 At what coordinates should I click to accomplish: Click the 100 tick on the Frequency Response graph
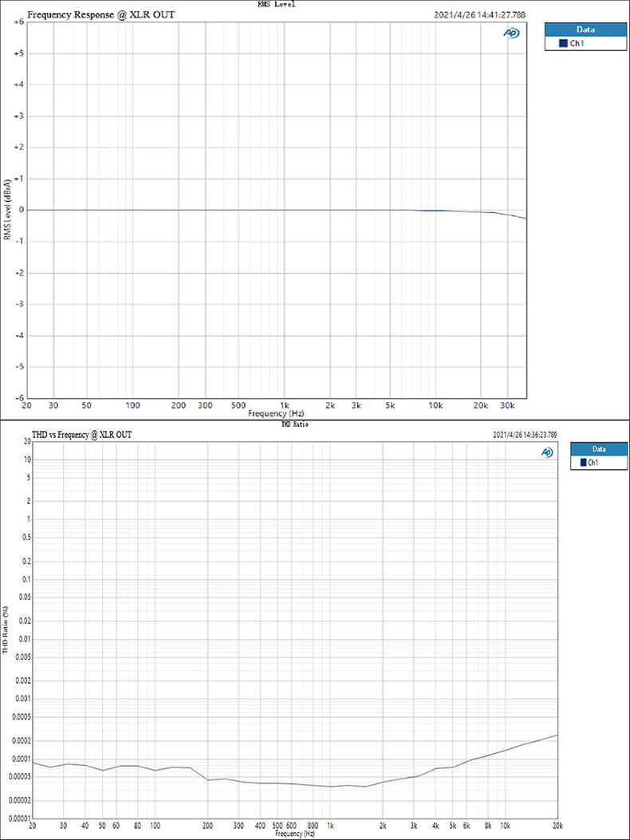[133, 406]
